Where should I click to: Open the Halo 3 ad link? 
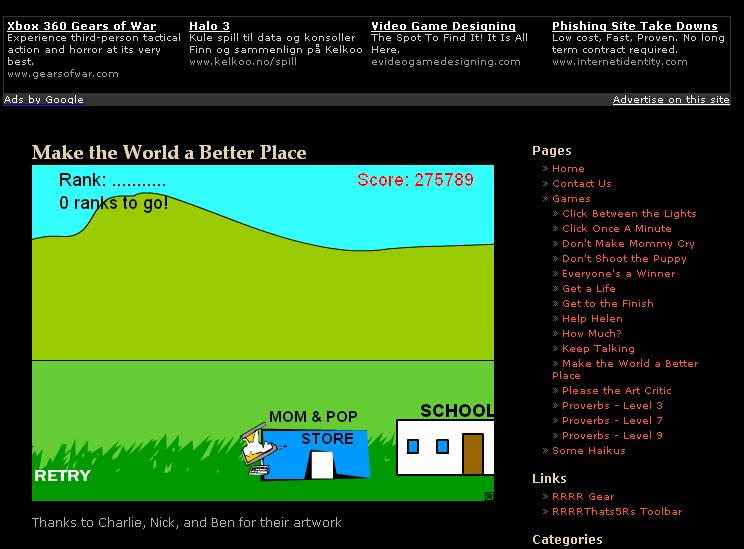tap(209, 26)
